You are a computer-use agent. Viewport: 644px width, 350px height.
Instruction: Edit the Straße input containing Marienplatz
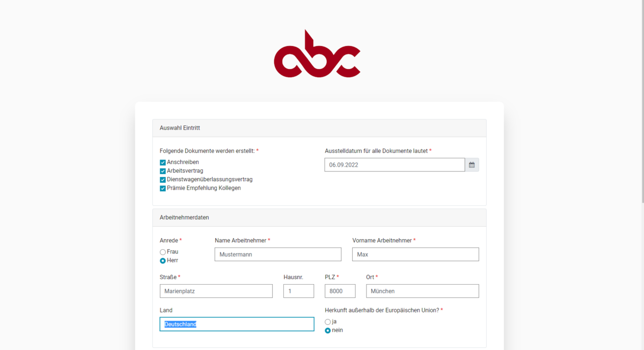(216, 291)
